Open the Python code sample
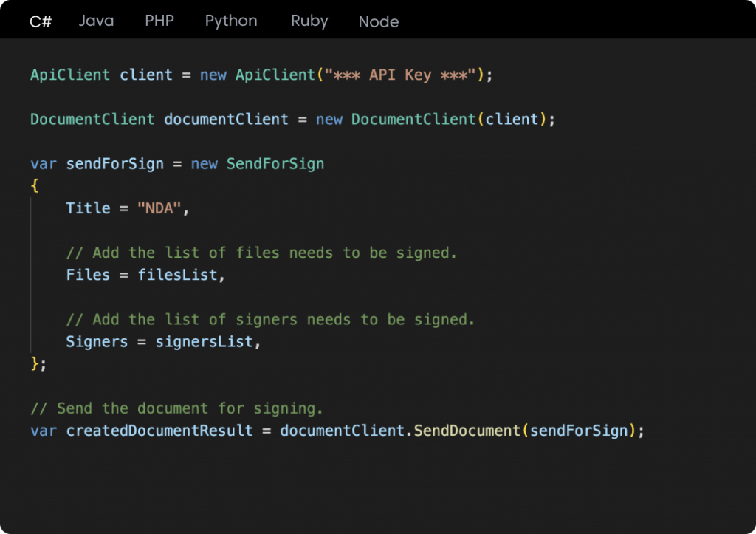This screenshot has width=756, height=534. (231, 21)
